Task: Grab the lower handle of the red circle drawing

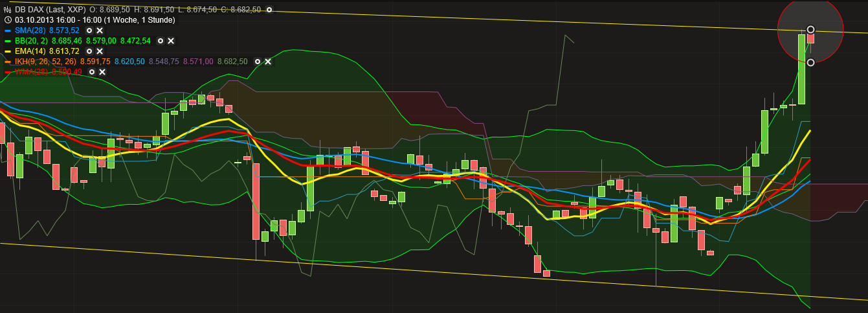Action: (x=810, y=62)
